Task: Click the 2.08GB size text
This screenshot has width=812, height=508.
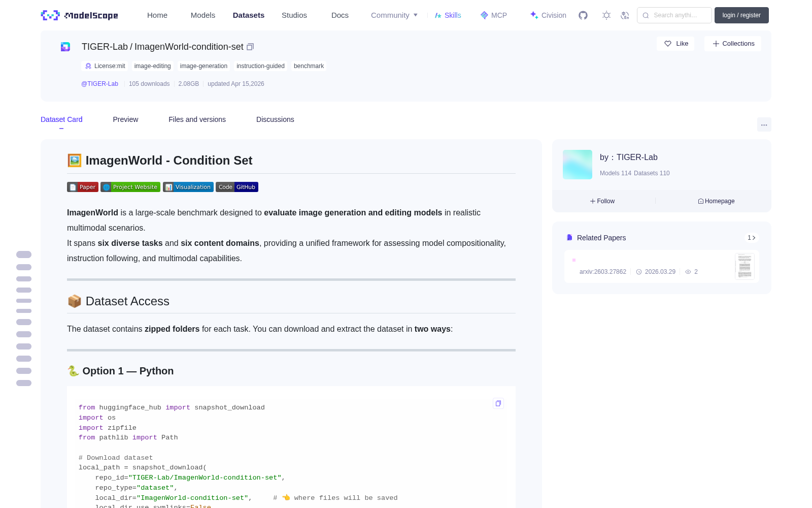Action: point(189,84)
